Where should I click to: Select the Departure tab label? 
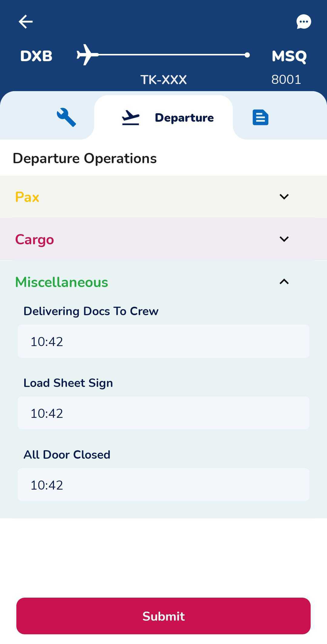184,118
